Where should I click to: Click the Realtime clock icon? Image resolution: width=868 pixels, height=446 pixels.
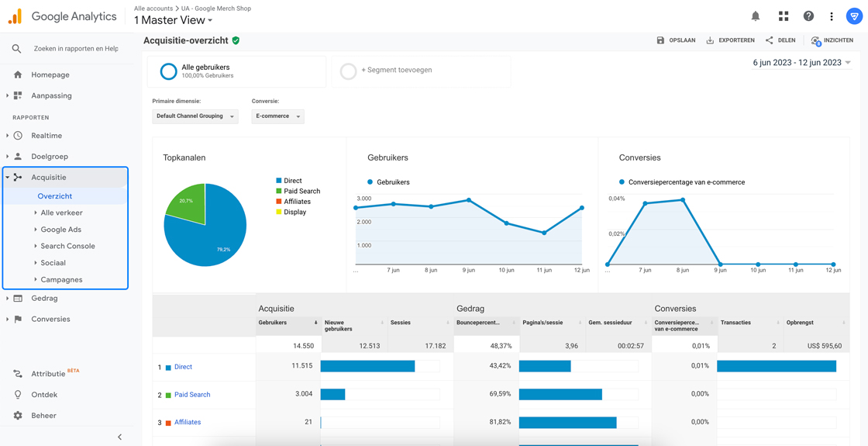pos(18,135)
